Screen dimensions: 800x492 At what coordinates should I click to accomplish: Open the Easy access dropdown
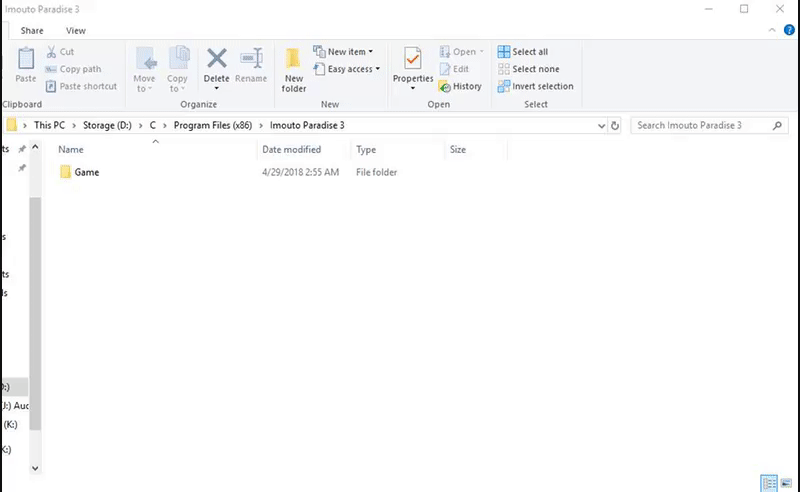pyautogui.click(x=346, y=69)
